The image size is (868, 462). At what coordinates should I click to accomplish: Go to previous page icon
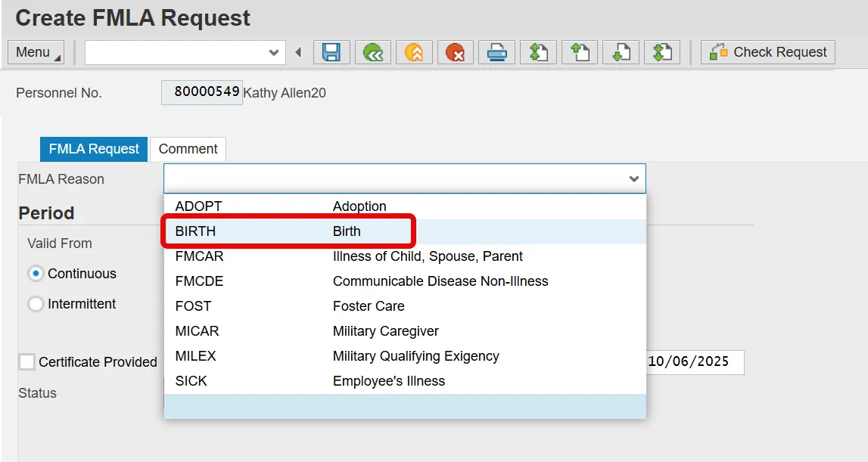(x=580, y=52)
